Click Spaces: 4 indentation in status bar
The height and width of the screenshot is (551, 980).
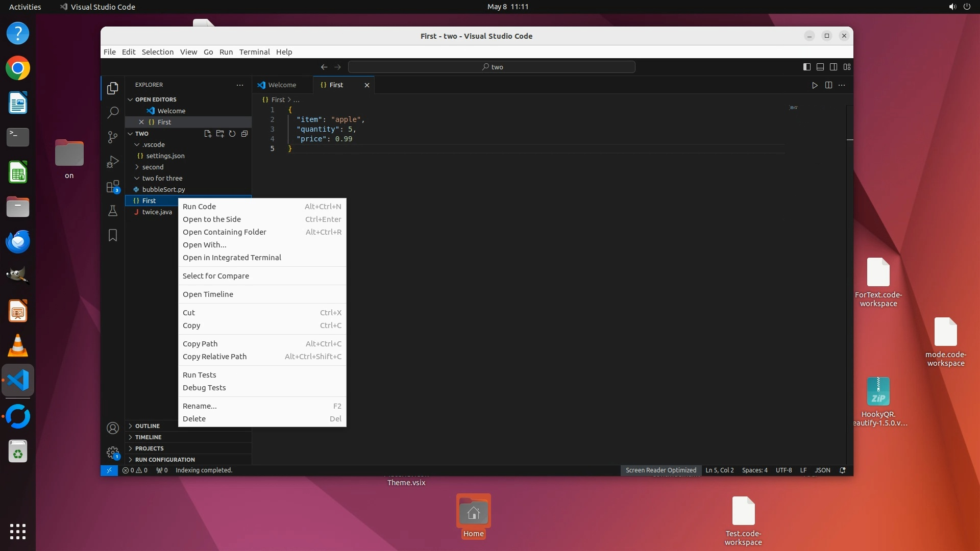[754, 470]
